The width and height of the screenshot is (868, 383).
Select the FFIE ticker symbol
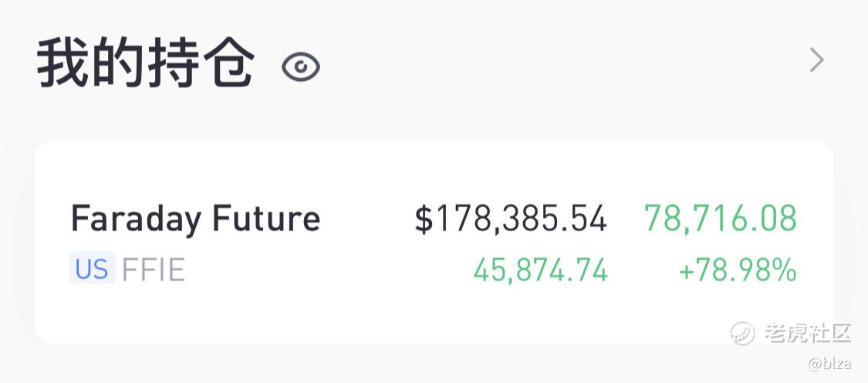[154, 270]
